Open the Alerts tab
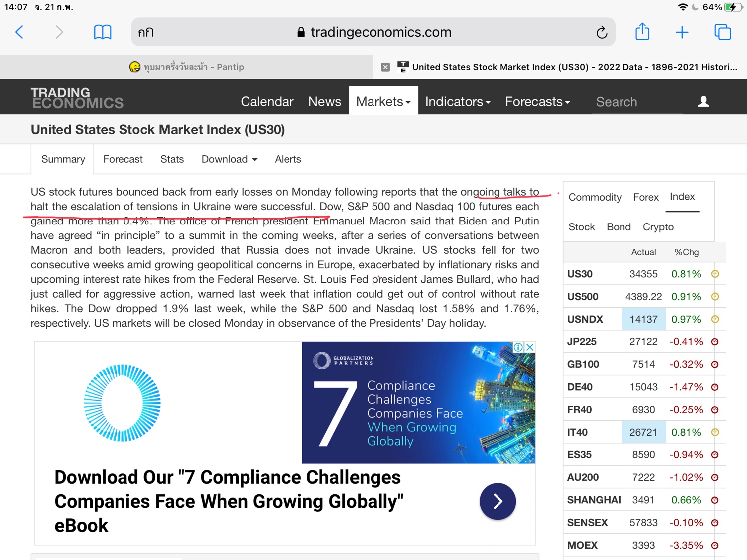Viewport: 747px width, 560px height. [x=288, y=159]
